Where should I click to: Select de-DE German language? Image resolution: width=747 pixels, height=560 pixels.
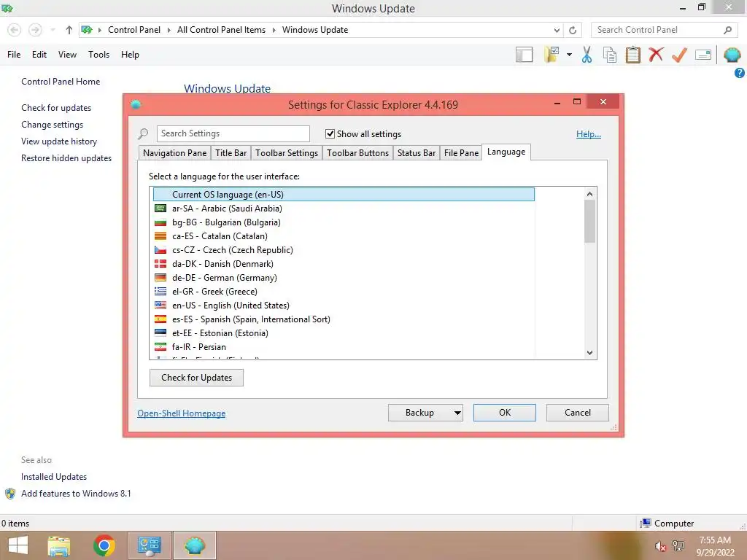pos(344,278)
